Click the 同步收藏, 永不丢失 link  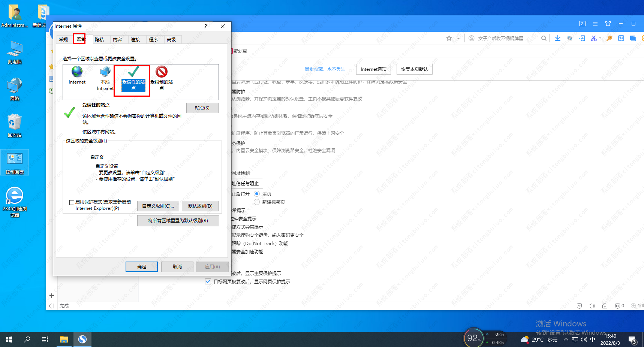325,69
